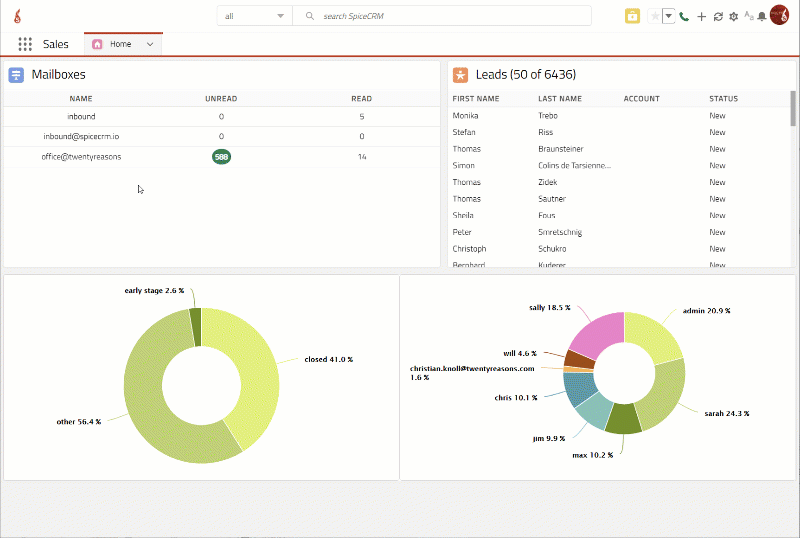Click the Mailboxes panel title
Screen dimensions: 800x538
coord(59,75)
